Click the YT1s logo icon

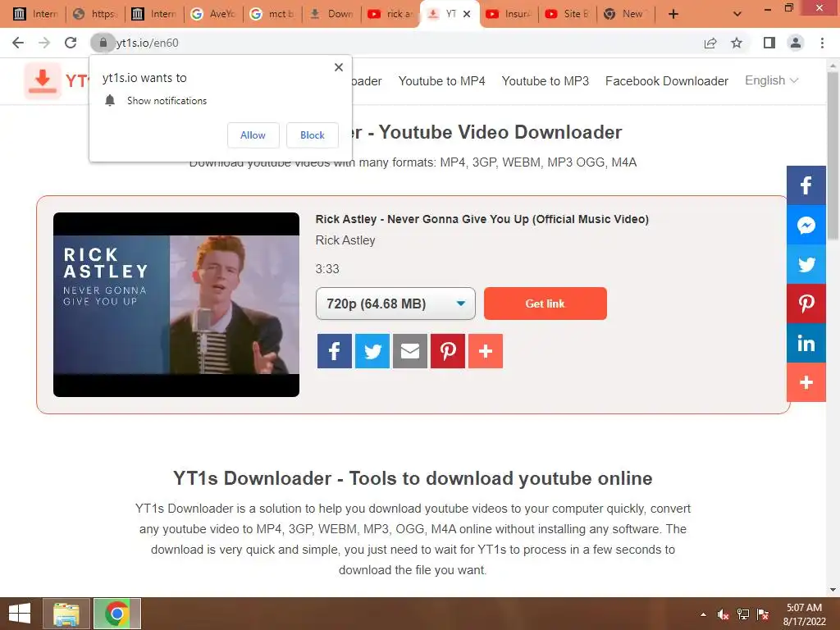(x=43, y=81)
